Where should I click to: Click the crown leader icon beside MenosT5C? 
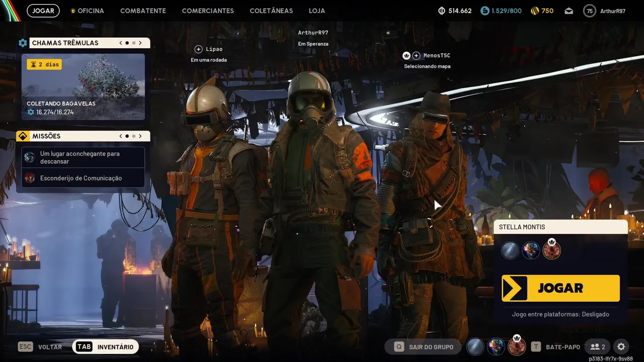[x=407, y=56]
